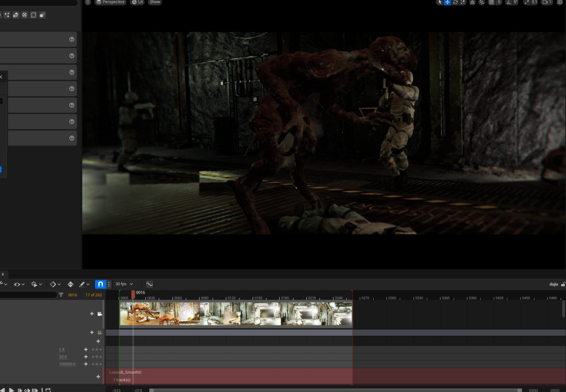Click the horizontal timeline scrollbar
The width and height of the screenshot is (566, 392).
click(336, 390)
